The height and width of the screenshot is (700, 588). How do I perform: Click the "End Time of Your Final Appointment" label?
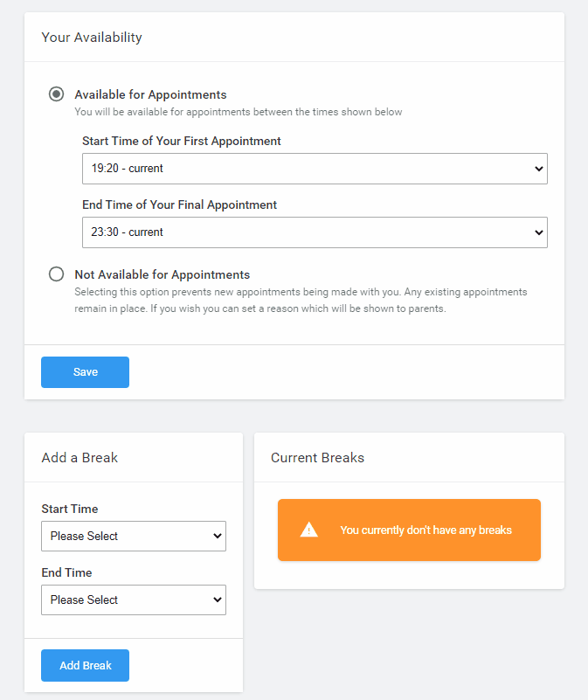pyautogui.click(x=179, y=204)
